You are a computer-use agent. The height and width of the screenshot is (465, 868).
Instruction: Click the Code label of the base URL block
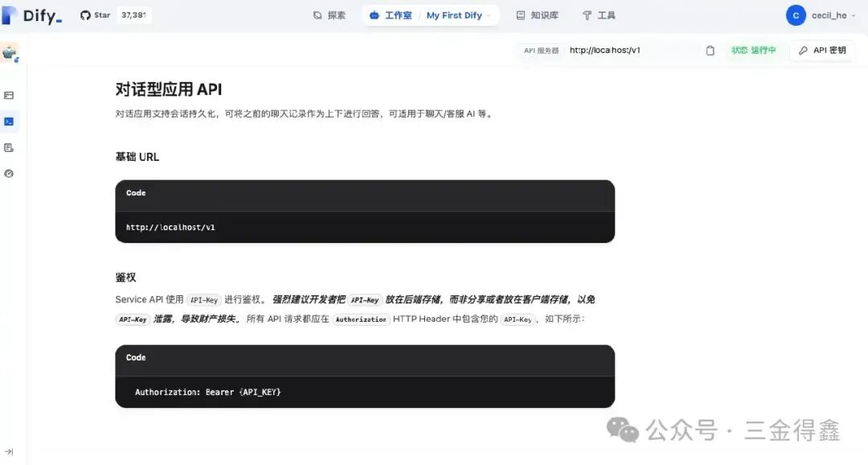point(136,193)
